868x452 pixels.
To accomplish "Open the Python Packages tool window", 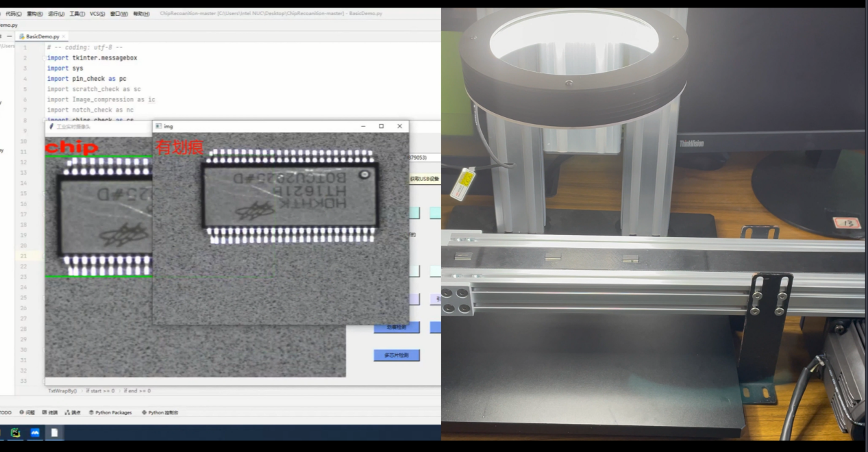I will coord(110,413).
